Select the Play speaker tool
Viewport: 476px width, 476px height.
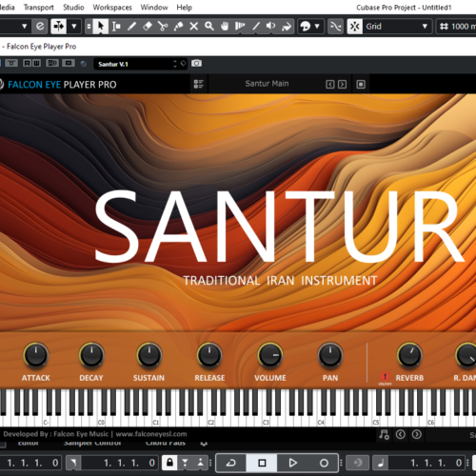(x=271, y=27)
